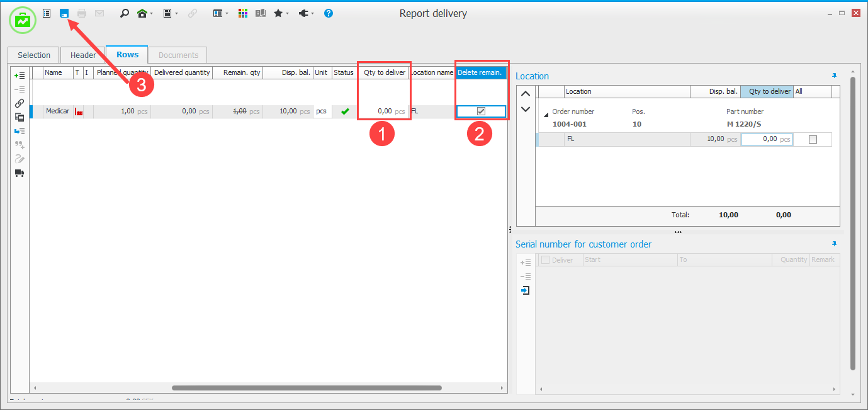Click the Planned quantity column header

pyautogui.click(x=122, y=72)
